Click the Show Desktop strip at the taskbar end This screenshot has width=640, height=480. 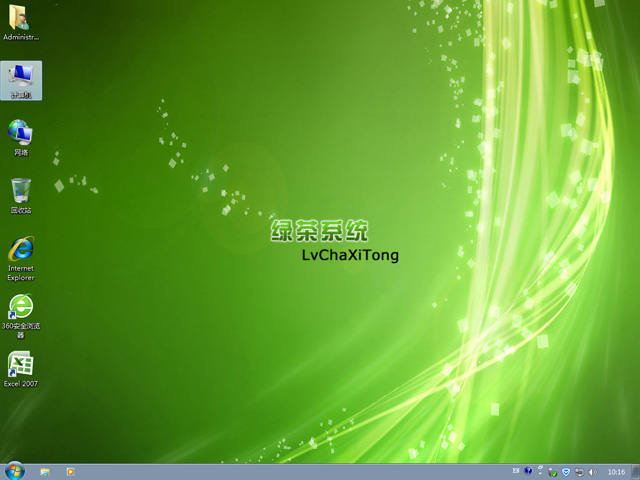[x=636, y=471]
